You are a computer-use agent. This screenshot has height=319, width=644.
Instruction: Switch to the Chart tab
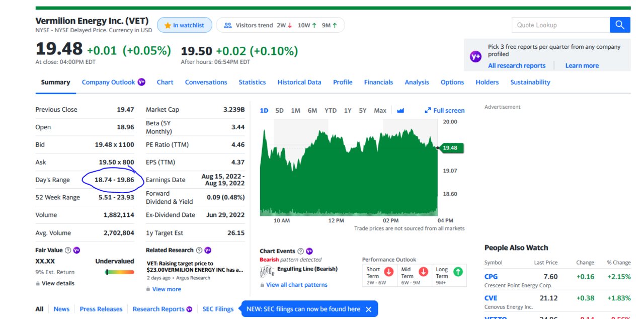click(x=165, y=82)
